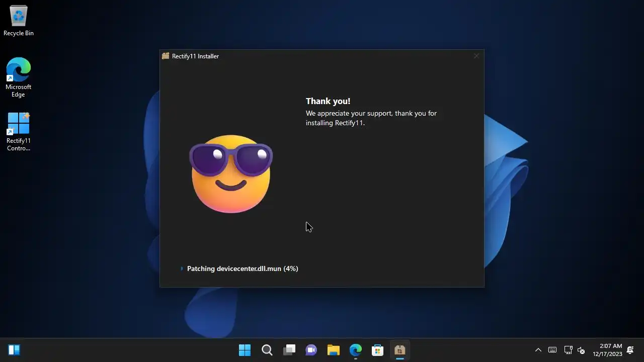Screen dimensions: 644x362
Task: Open taskbar Search
Action: click(267, 350)
